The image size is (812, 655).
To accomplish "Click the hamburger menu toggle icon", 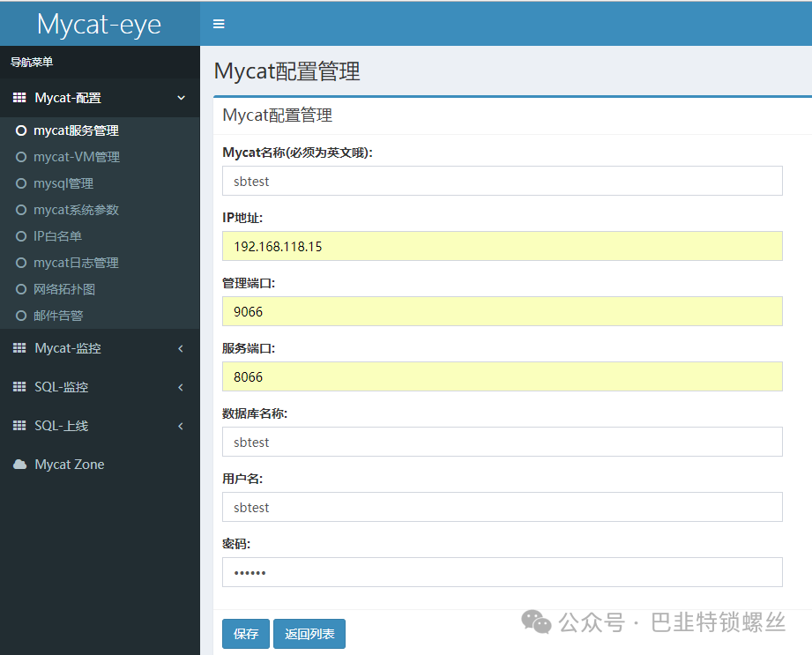I will (x=219, y=24).
